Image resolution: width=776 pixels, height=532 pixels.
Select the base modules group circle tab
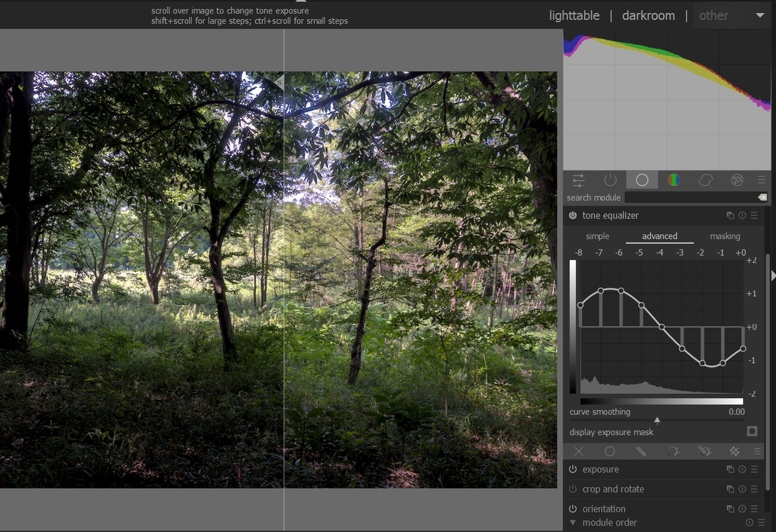[642, 180]
